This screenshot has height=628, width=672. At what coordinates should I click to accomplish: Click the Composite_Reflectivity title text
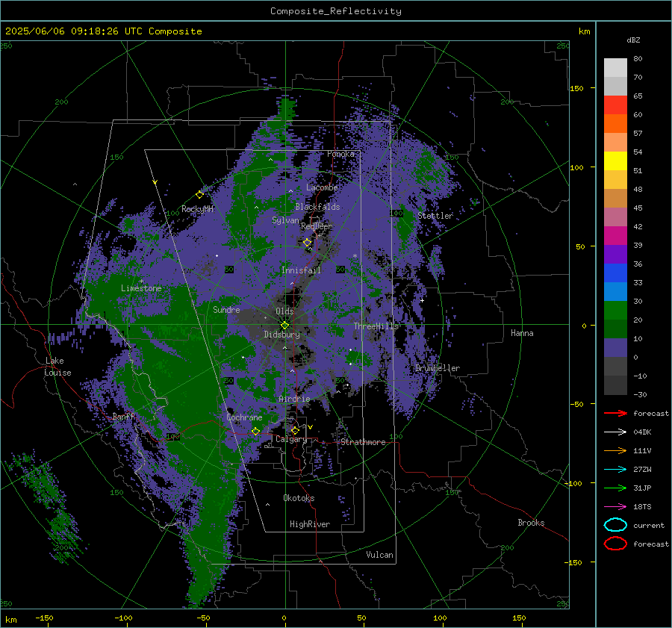(x=336, y=11)
